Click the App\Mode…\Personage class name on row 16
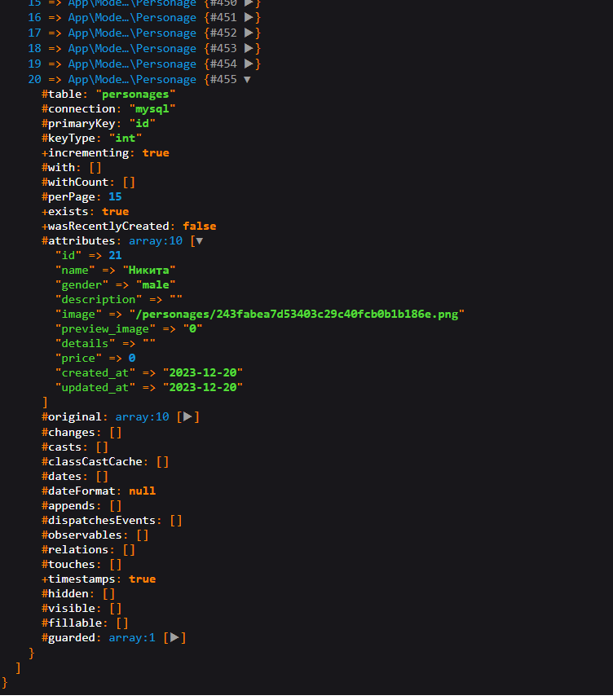613x700 pixels. click(x=132, y=17)
